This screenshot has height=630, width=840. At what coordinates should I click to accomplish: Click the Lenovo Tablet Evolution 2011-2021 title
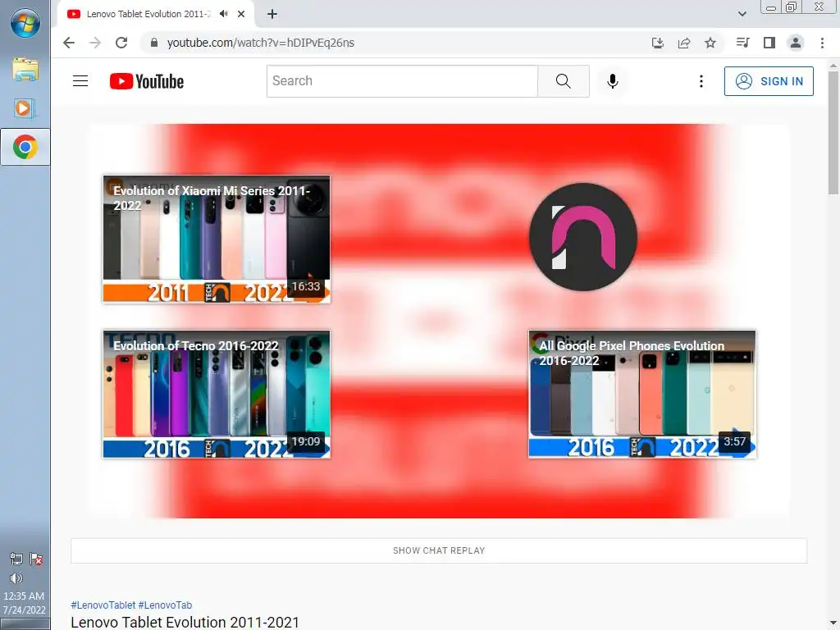click(x=185, y=622)
